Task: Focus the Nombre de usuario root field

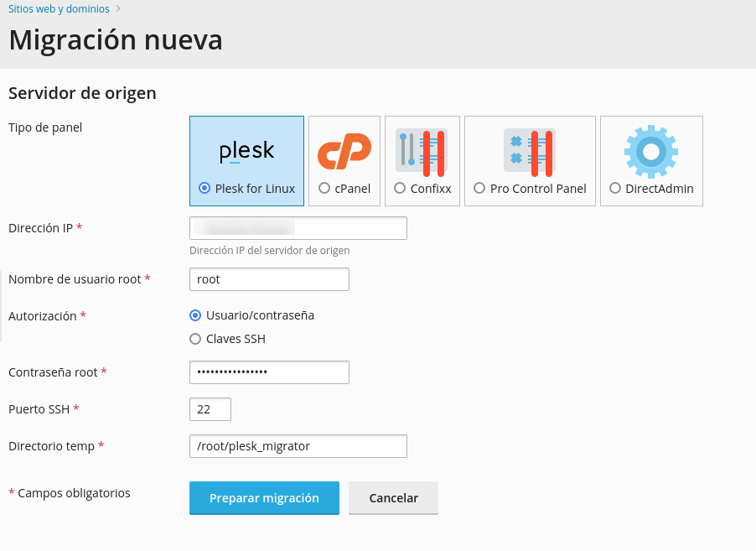Action: (269, 279)
